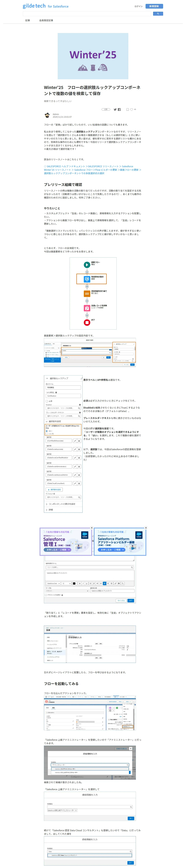Close the Salesforce Platform builder ad banner
This screenshot has height=868, width=186.
pyautogui.click(x=146, y=528)
